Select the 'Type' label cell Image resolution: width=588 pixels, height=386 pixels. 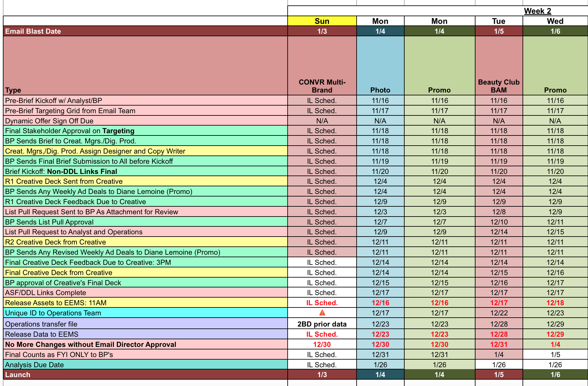(x=145, y=65)
